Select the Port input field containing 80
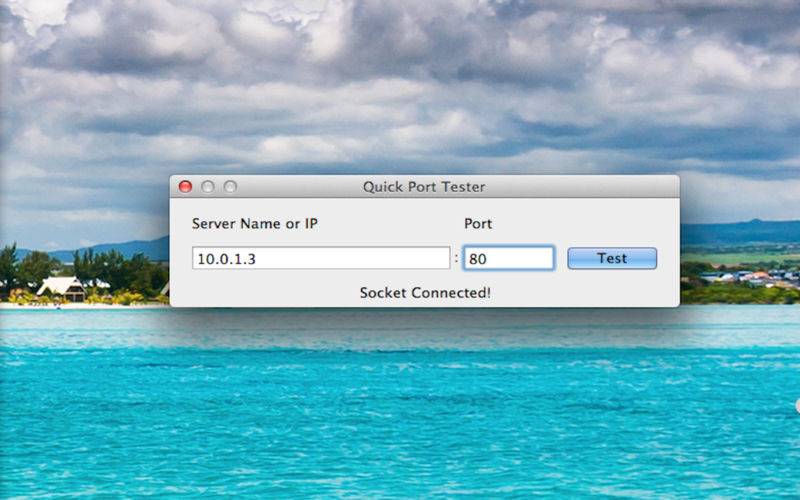800x500 pixels. coord(509,258)
